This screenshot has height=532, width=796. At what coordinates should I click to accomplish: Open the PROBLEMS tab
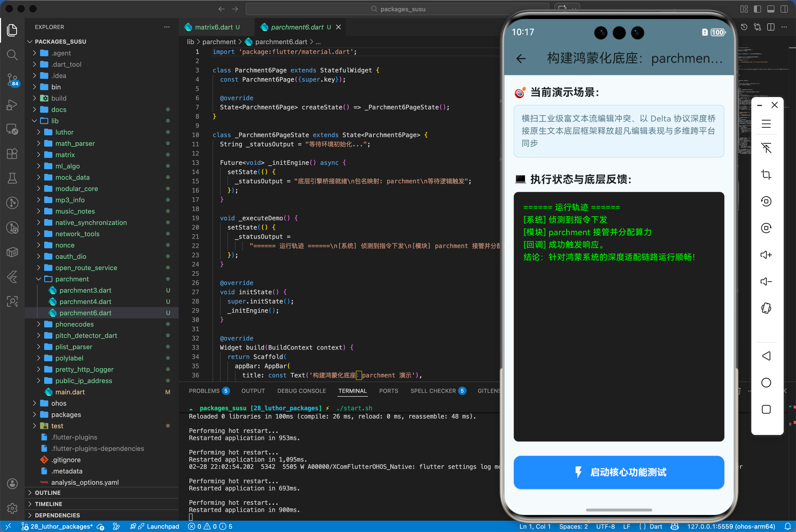[205, 391]
